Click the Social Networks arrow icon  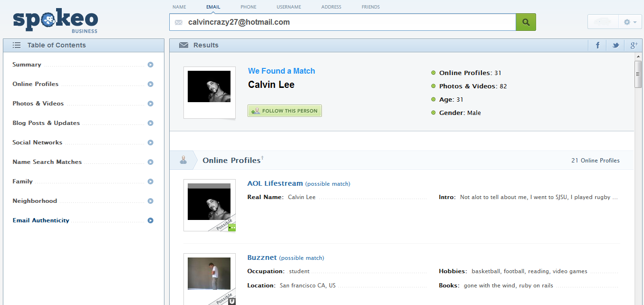[150, 143]
